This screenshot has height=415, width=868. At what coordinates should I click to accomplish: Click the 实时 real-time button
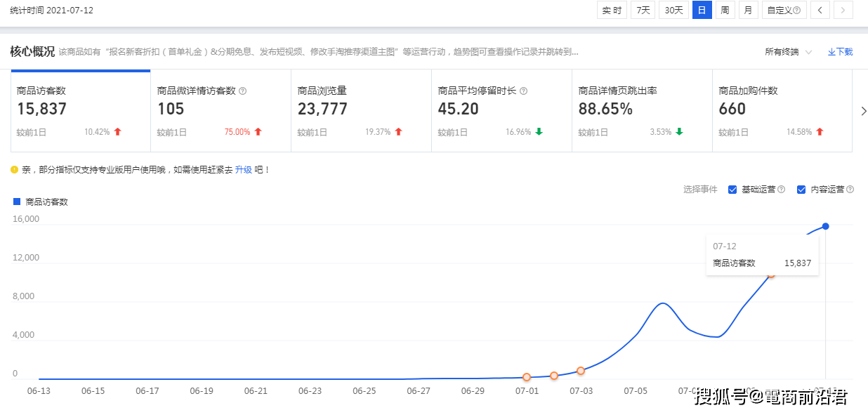[611, 10]
